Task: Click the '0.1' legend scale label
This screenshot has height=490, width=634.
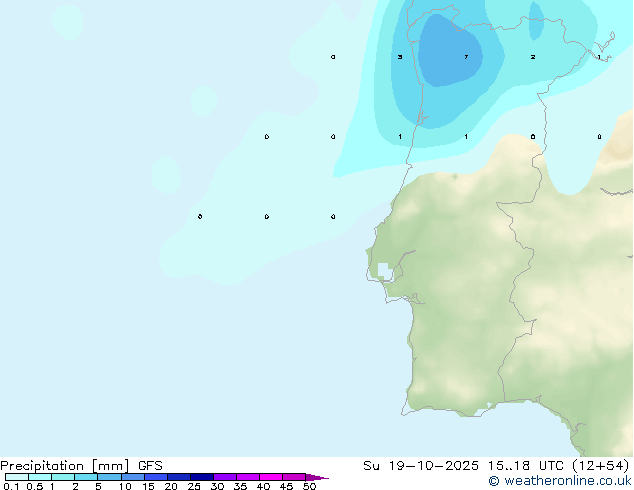Action: [x=11, y=486]
